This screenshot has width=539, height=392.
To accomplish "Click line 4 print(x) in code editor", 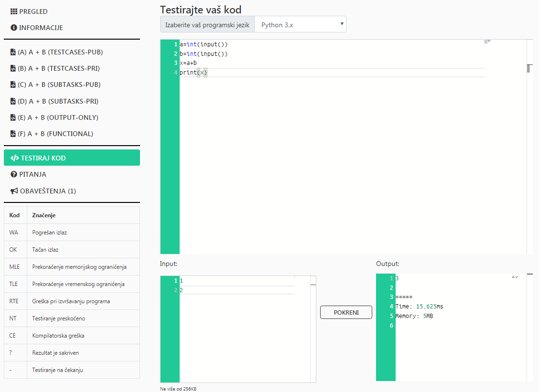I will tap(194, 73).
